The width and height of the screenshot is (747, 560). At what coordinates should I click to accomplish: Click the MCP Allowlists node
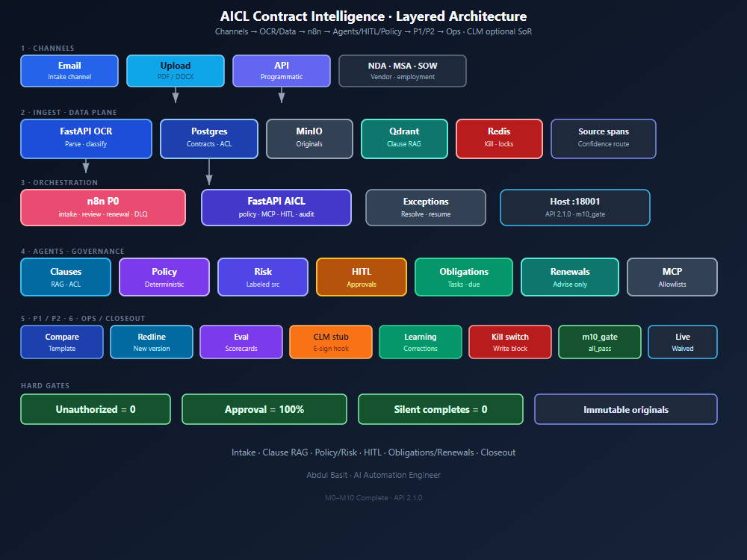(x=672, y=277)
